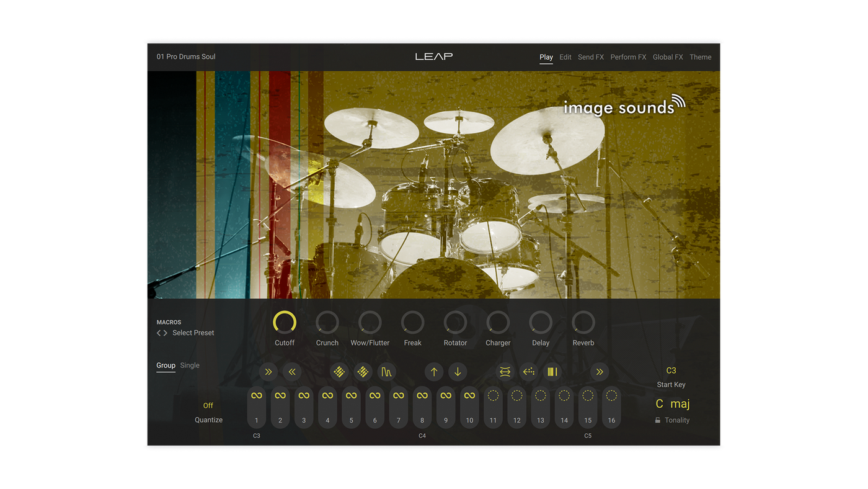Change the Tonality root note C
The height and width of the screenshot is (489, 868).
[x=660, y=404]
